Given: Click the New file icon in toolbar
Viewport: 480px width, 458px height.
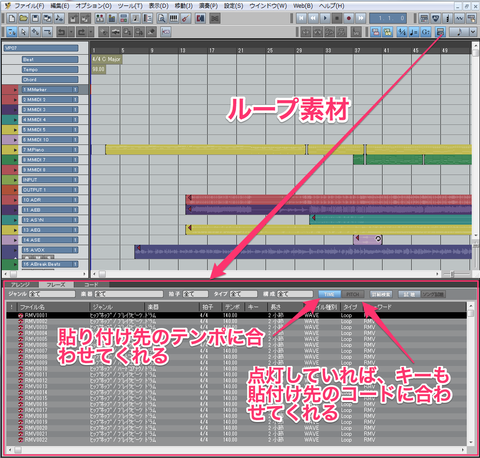Looking at the screenshot, I should 12,18.
